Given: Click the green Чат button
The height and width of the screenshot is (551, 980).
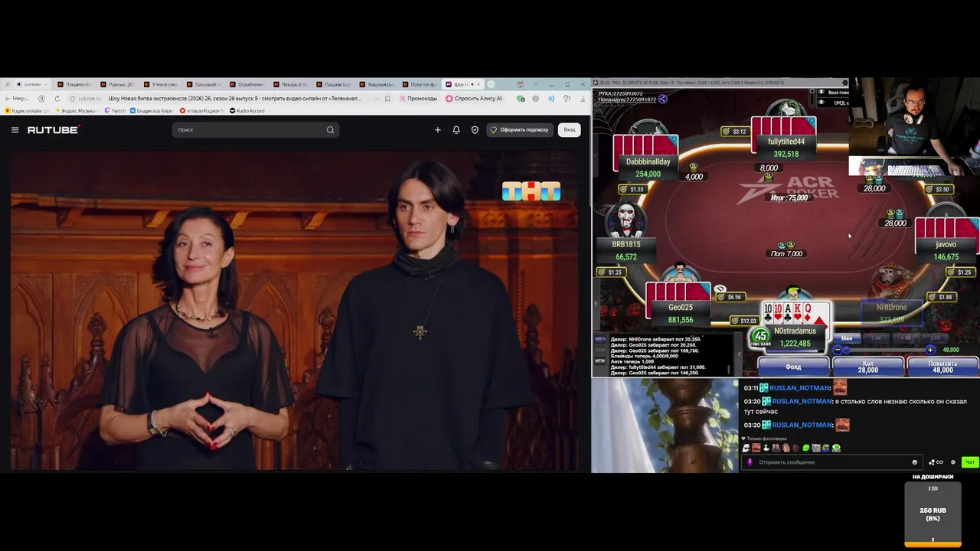Looking at the screenshot, I should coord(970,462).
